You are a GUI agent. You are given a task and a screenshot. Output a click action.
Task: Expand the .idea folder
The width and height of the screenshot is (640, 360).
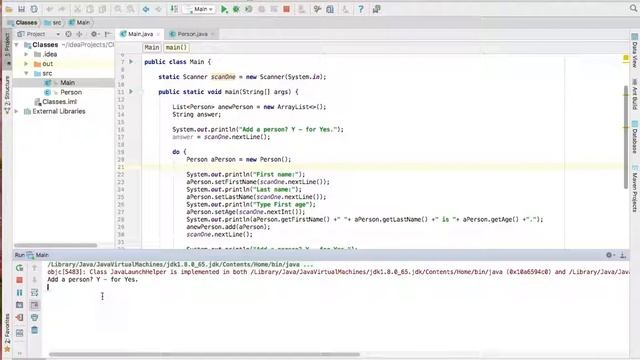(26, 54)
